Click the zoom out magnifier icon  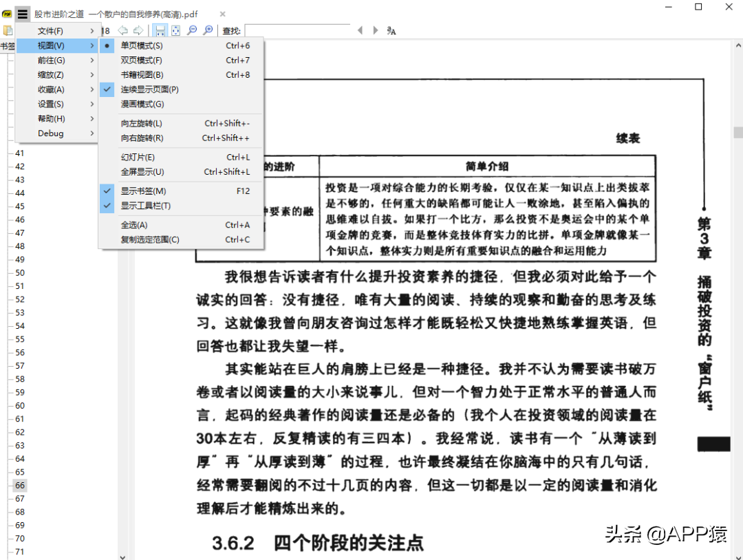pyautogui.click(x=193, y=30)
